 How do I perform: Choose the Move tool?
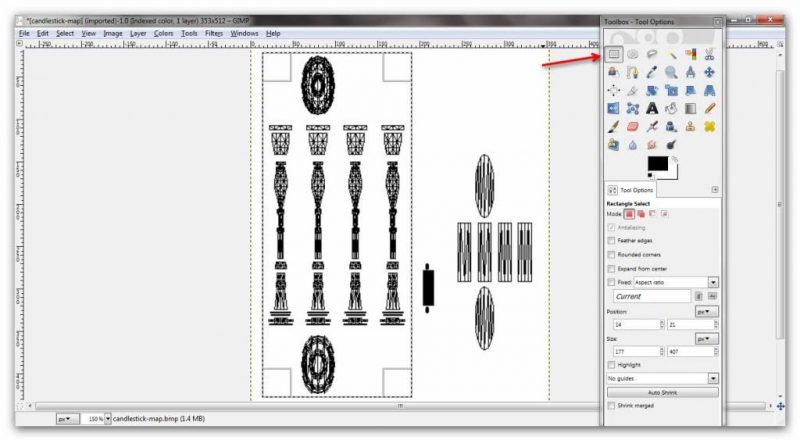709,73
